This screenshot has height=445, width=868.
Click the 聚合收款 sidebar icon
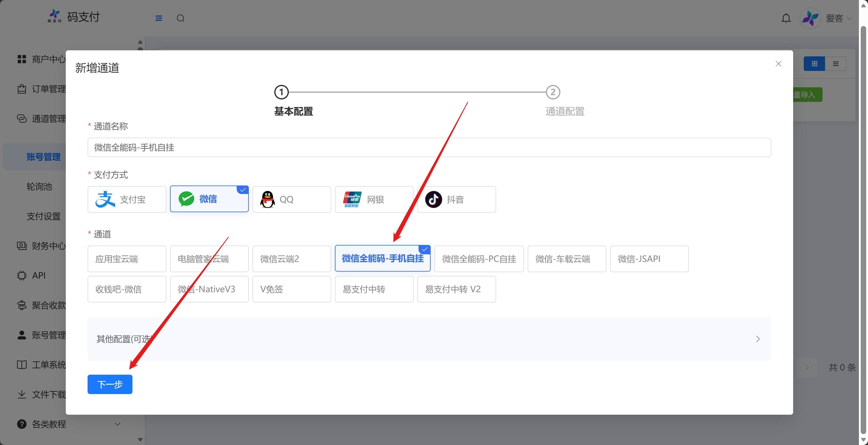click(22, 305)
